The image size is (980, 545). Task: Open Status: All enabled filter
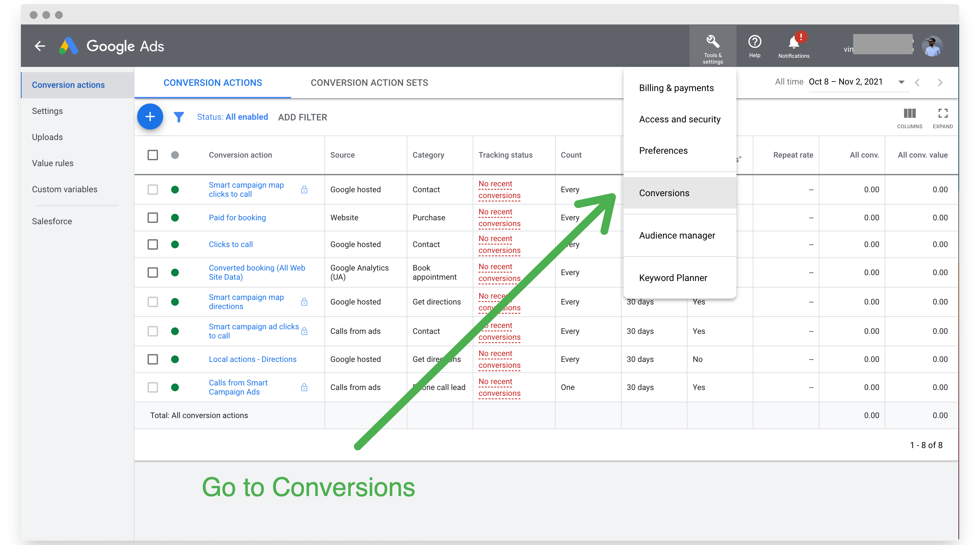point(232,117)
